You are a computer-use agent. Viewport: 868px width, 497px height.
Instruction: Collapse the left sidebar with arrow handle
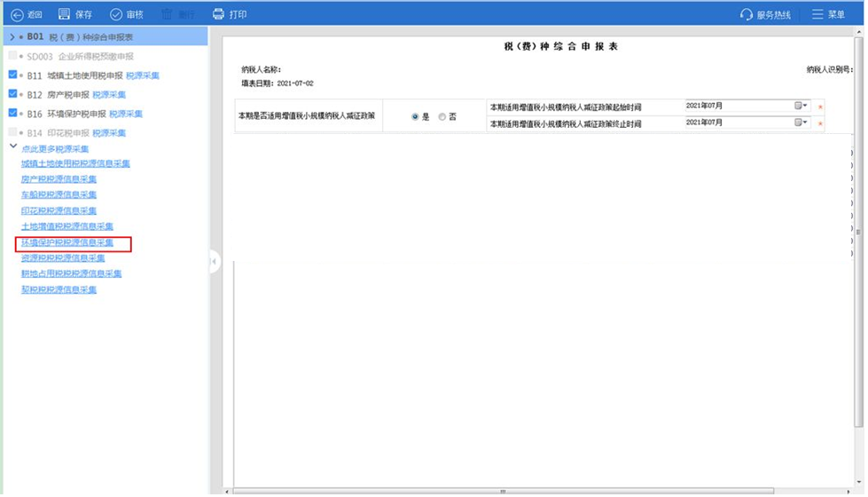pyautogui.click(x=215, y=261)
